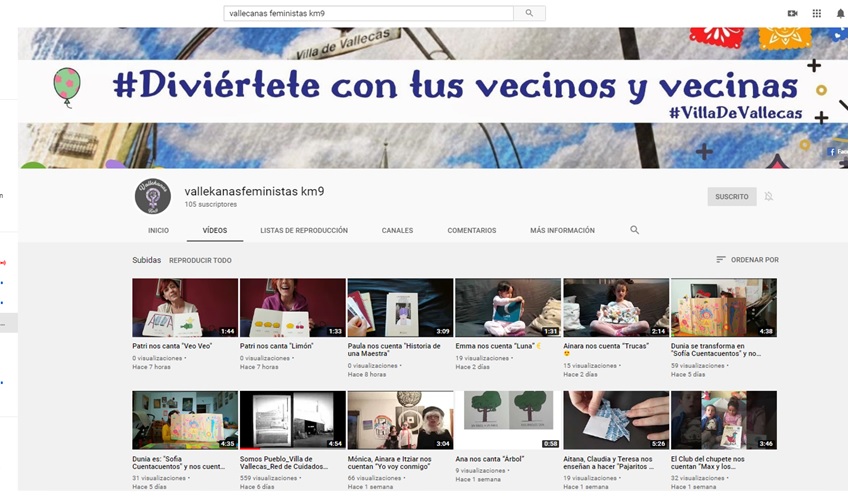This screenshot has height=500, width=861.
Task: Select the Vídeos tab
Action: click(x=215, y=231)
